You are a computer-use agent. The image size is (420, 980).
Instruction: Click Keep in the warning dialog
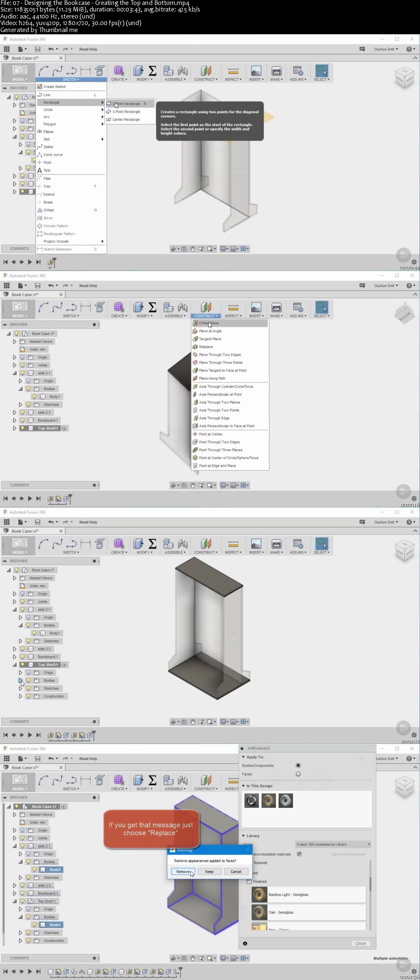209,871
